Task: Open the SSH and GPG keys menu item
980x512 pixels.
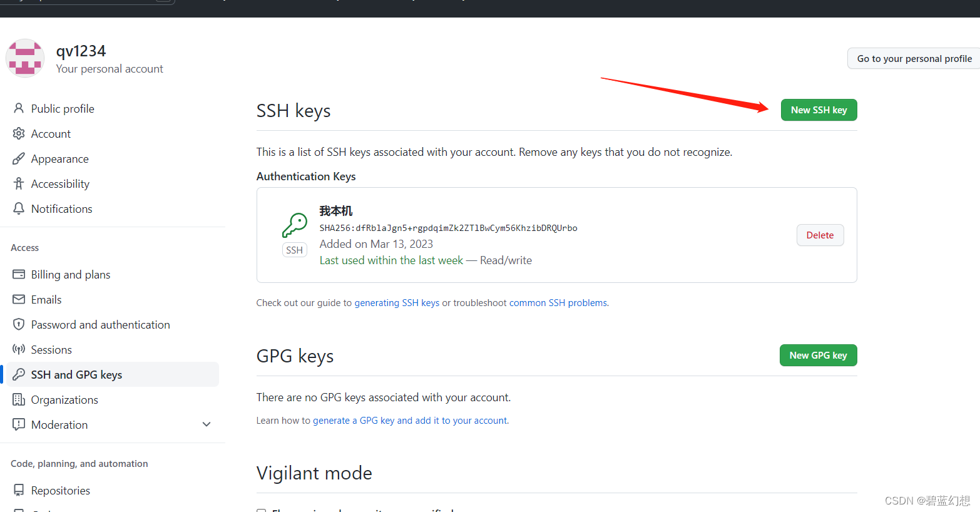Action: click(x=76, y=374)
